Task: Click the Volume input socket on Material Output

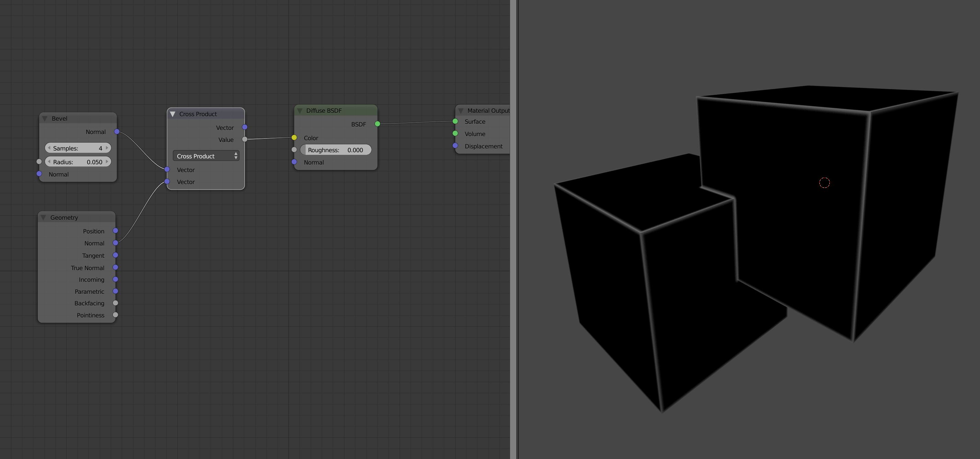Action: point(456,133)
